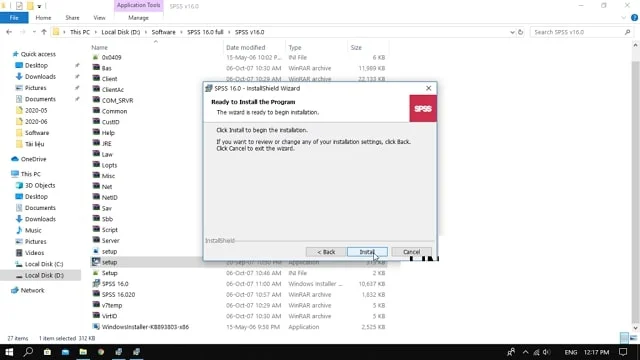Open the Chrome icon on the taskbar
640x360 pixels.
(101, 352)
